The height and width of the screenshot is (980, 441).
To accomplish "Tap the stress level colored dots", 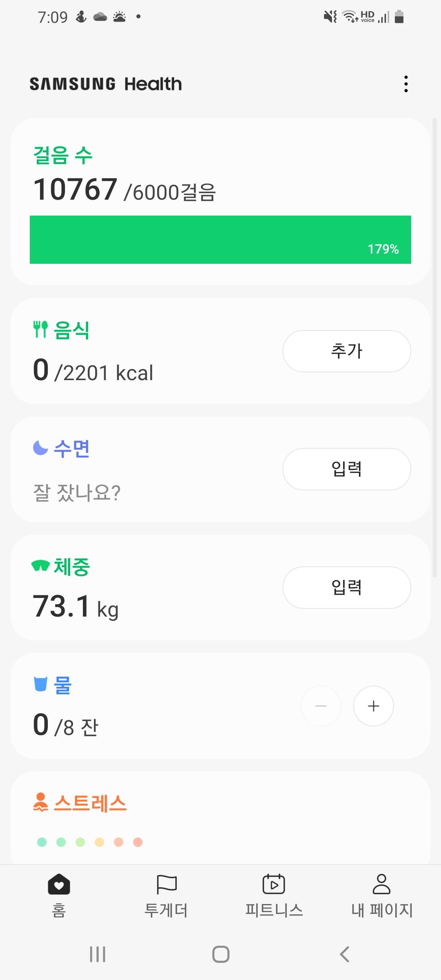I will [89, 842].
